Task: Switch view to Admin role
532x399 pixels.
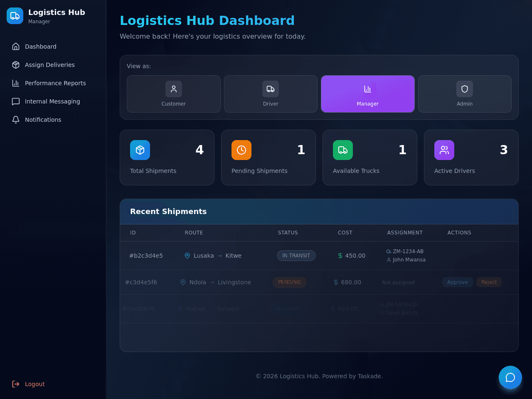Action: click(x=465, y=94)
